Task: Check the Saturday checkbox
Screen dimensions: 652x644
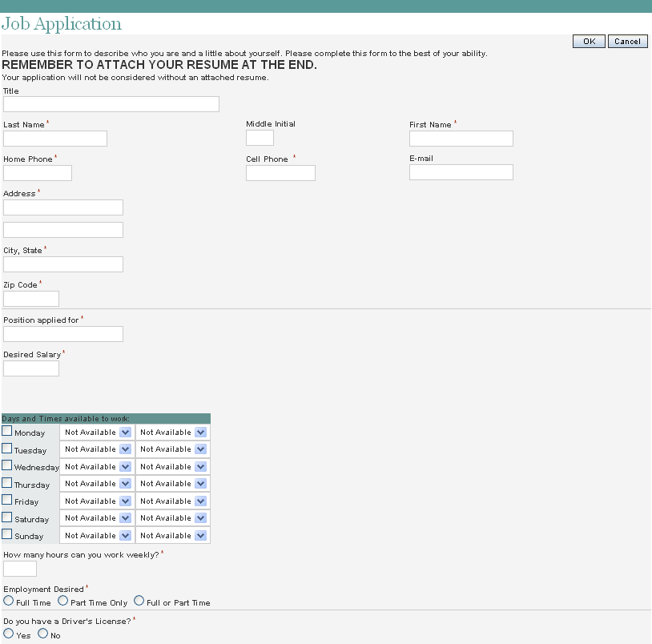Action: click(x=6, y=517)
